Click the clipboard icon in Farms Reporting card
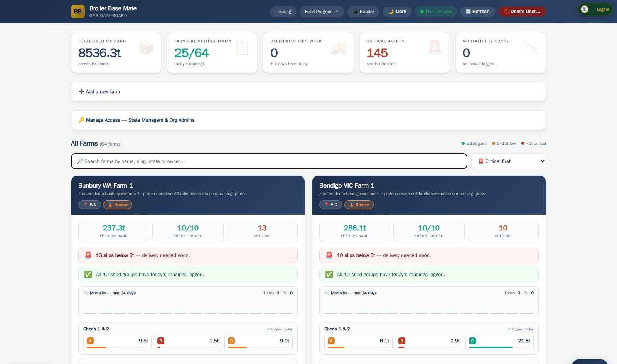The image size is (617, 364). 242,48
